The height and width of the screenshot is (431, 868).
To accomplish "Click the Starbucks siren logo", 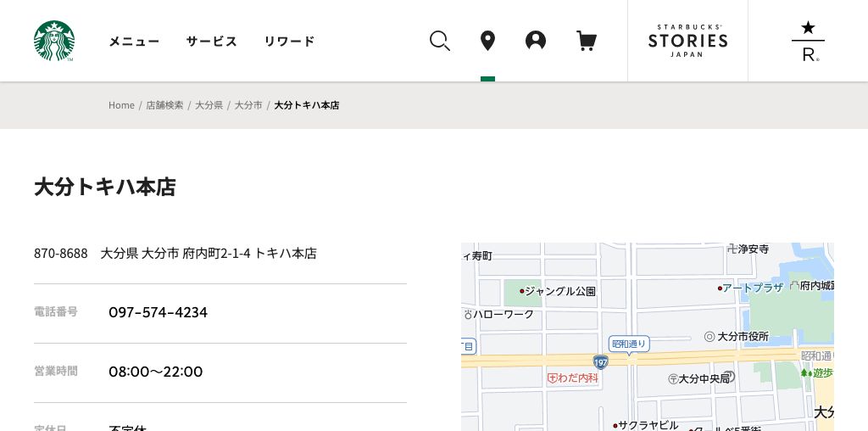I will click(x=54, y=41).
